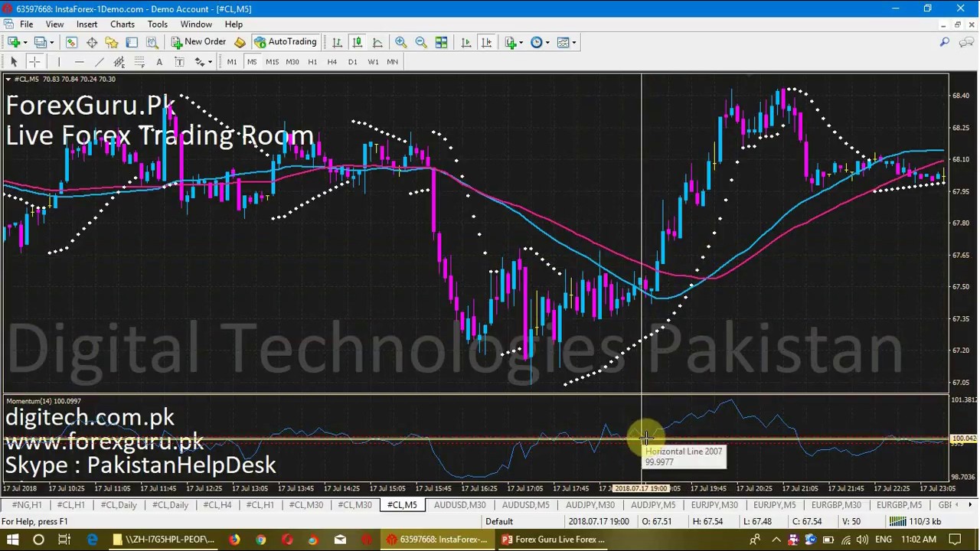Select the Arrows drawing tool

pos(199,61)
